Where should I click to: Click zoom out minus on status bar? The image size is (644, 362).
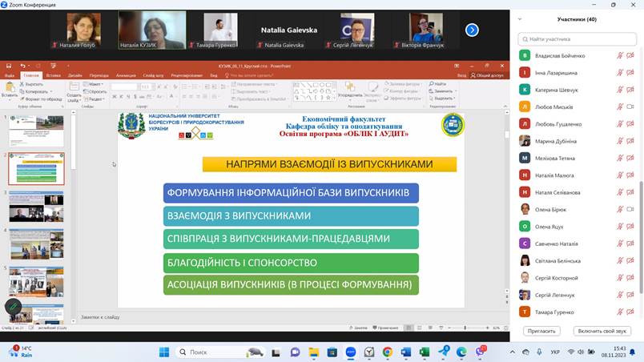pyautogui.click(x=449, y=328)
